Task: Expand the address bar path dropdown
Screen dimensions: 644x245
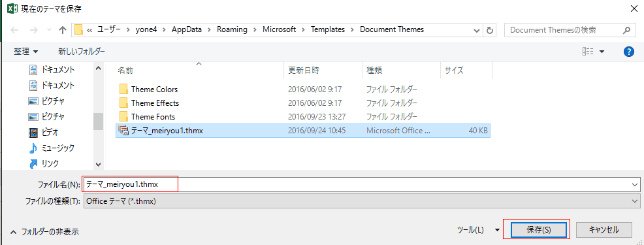Action: tap(476, 30)
